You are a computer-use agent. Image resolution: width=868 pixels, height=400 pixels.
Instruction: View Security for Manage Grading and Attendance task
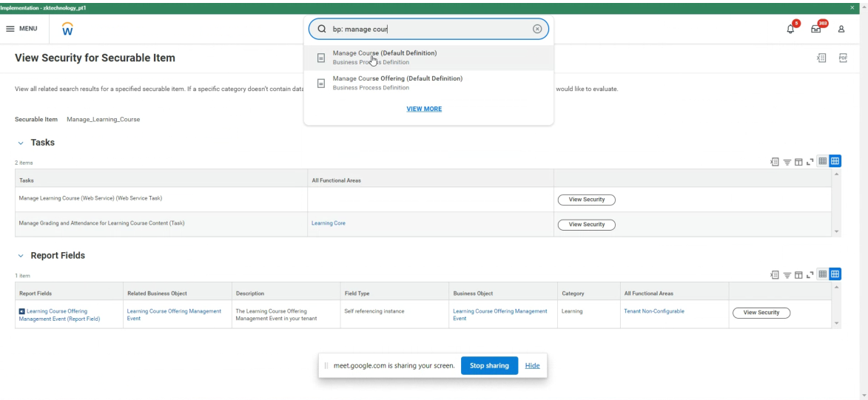[586, 225]
